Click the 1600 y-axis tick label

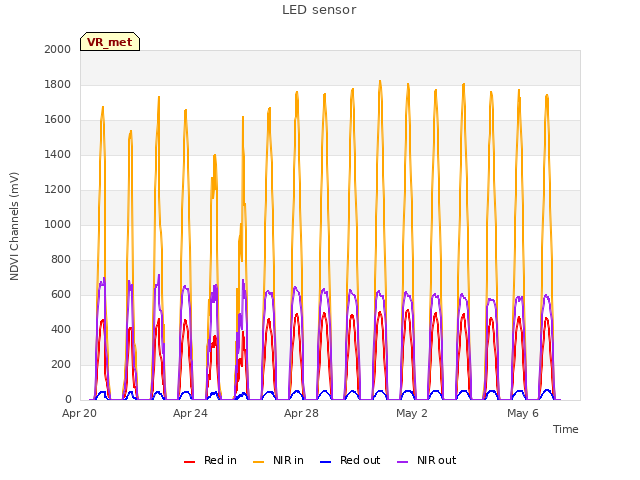[x=58, y=120]
